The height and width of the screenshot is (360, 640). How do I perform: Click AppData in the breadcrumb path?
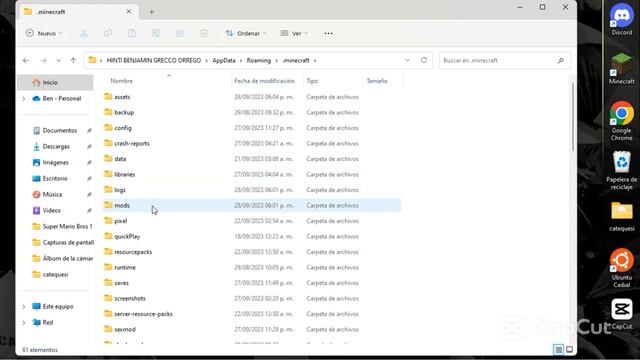click(224, 60)
